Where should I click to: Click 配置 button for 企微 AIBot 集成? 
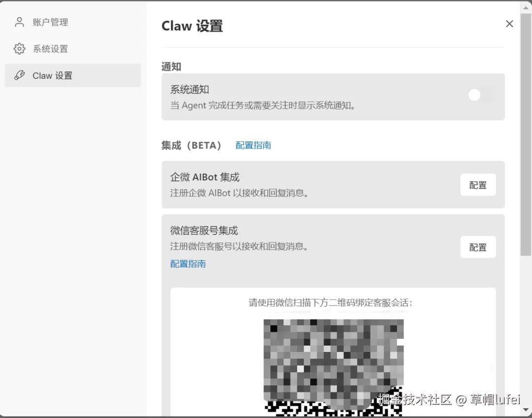(x=478, y=185)
